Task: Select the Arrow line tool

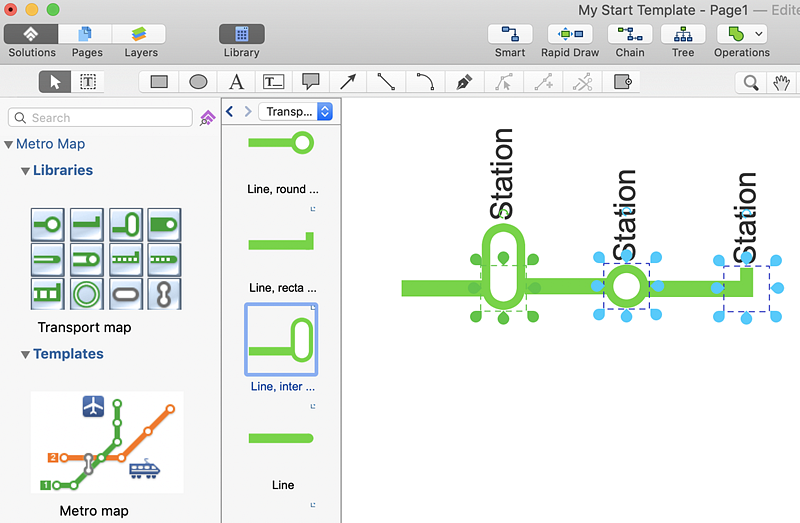Action: click(348, 82)
